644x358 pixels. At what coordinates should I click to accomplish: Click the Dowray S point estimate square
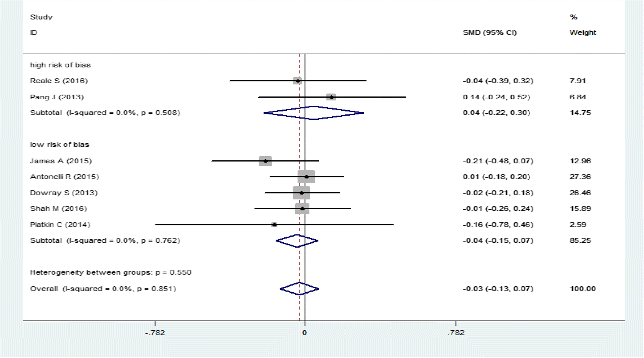(301, 193)
